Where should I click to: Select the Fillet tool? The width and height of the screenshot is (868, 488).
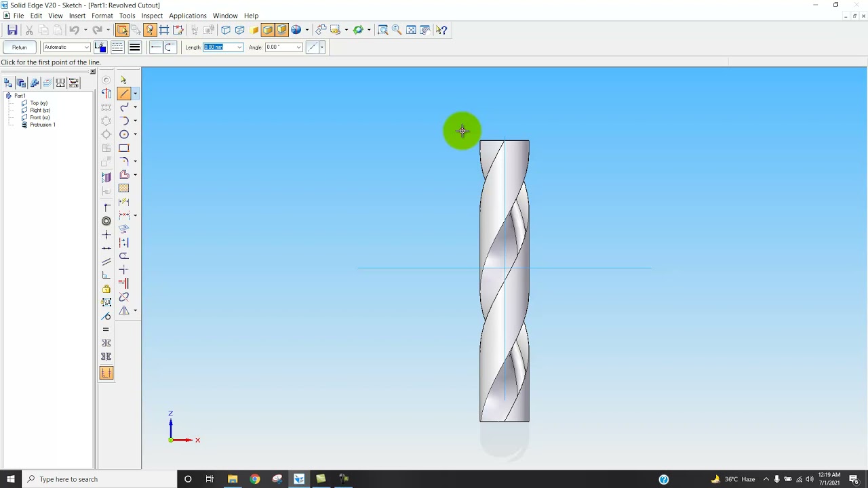pyautogui.click(x=124, y=161)
